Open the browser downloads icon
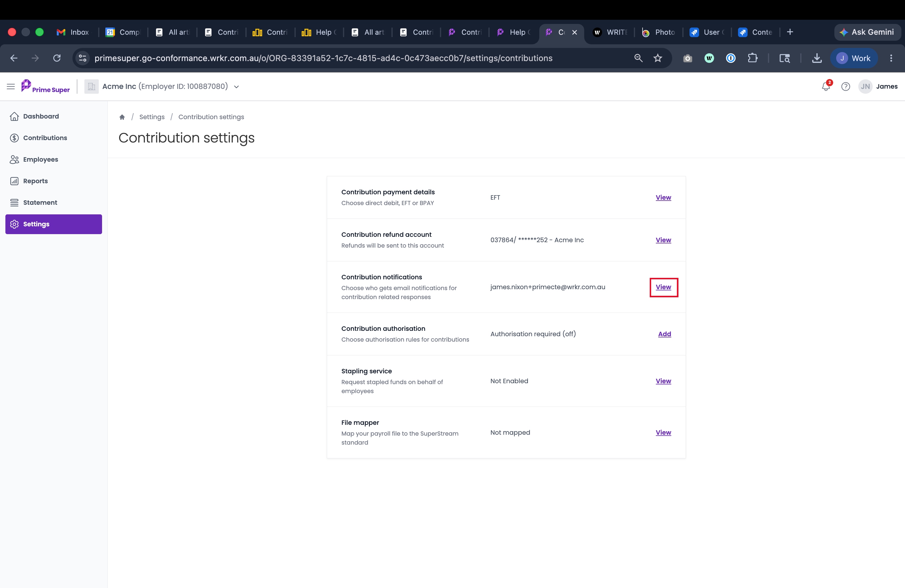This screenshot has height=588, width=905. click(816, 58)
